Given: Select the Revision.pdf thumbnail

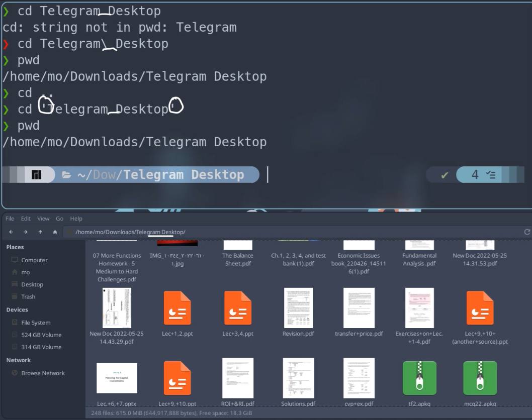Looking at the screenshot, I should [298, 308].
